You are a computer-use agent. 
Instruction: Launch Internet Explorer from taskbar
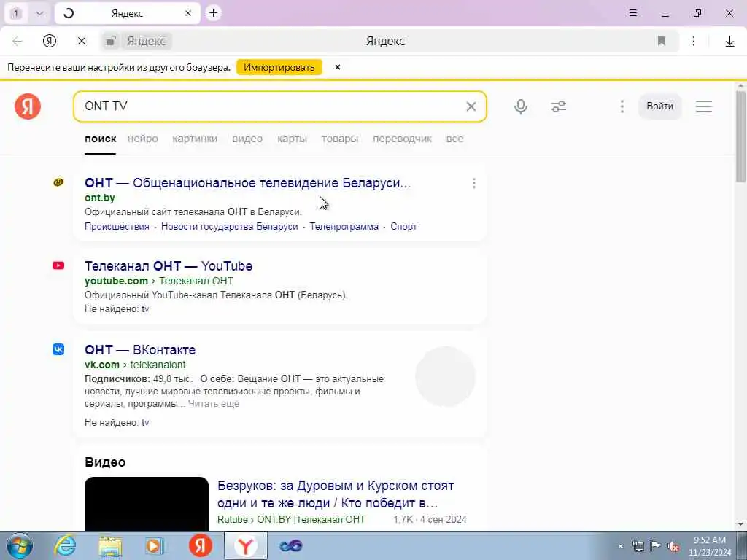click(64, 545)
